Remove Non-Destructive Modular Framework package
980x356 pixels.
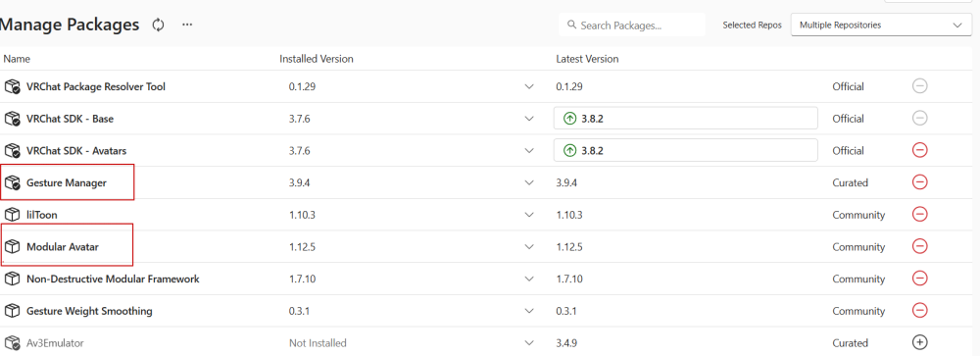tap(919, 279)
